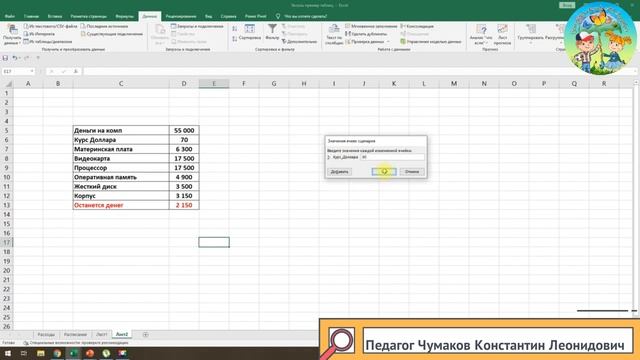Open the Windows Start menu

tap(7, 353)
